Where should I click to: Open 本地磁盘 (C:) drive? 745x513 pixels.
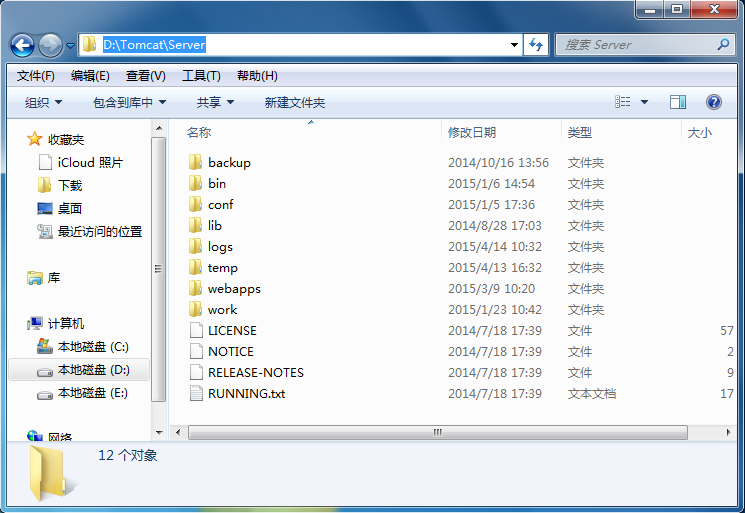(x=83, y=347)
